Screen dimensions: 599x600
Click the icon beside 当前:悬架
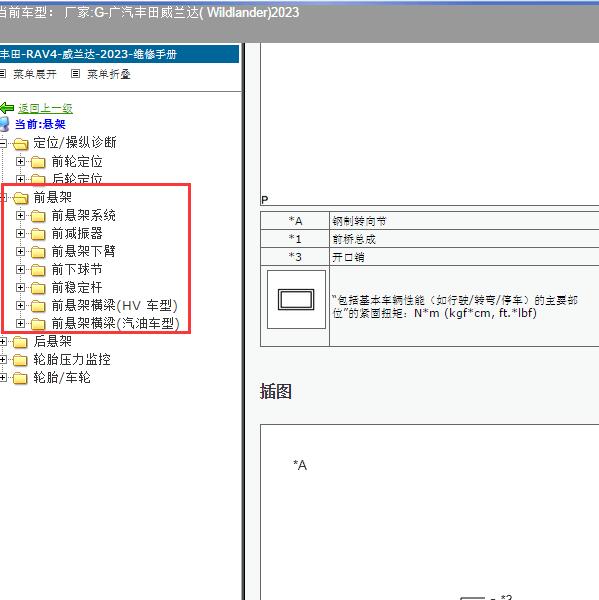4,124
